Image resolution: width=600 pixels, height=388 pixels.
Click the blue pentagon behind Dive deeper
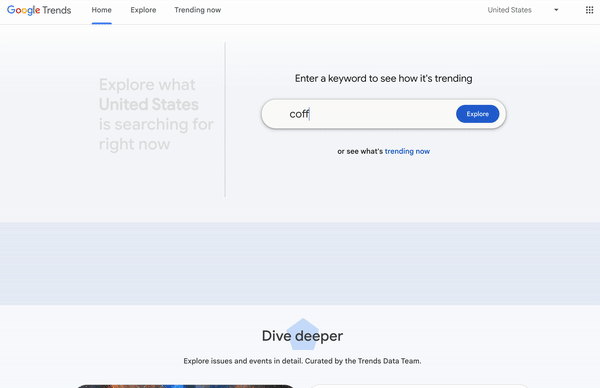pos(302,334)
